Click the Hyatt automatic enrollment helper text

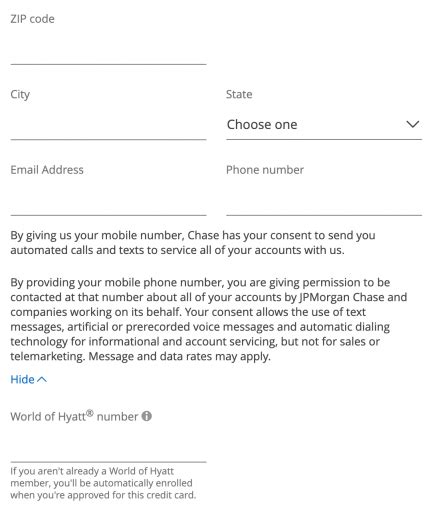point(103,483)
